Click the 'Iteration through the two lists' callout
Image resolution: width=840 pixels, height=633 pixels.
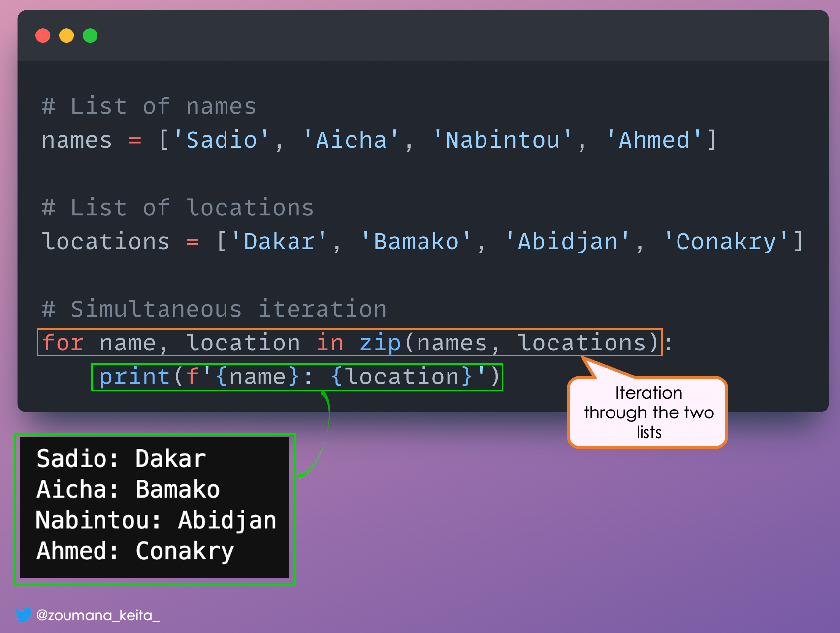click(x=648, y=412)
